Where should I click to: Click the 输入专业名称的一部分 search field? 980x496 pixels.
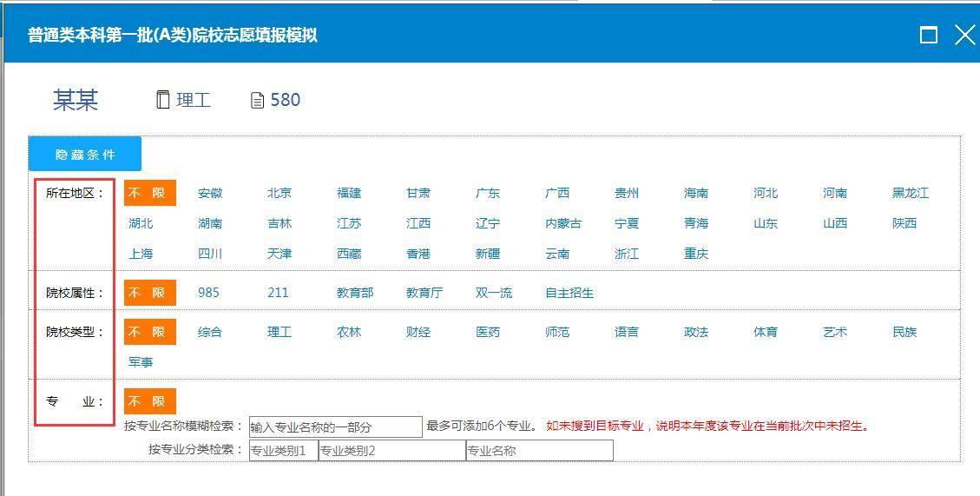(x=335, y=427)
